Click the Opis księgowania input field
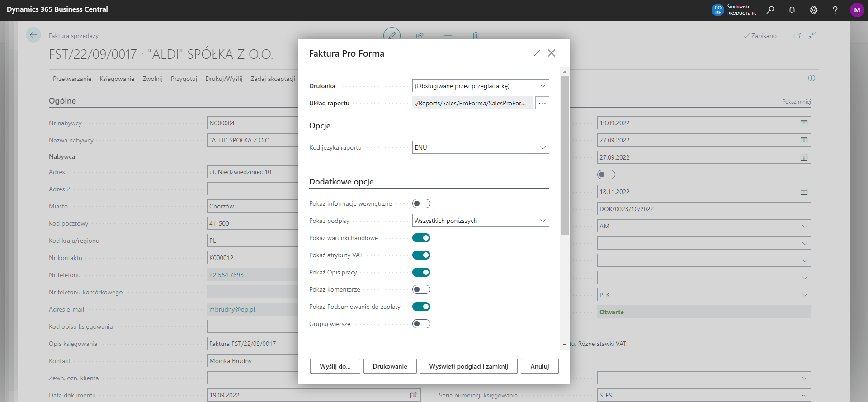The image size is (868, 402). coord(253,344)
